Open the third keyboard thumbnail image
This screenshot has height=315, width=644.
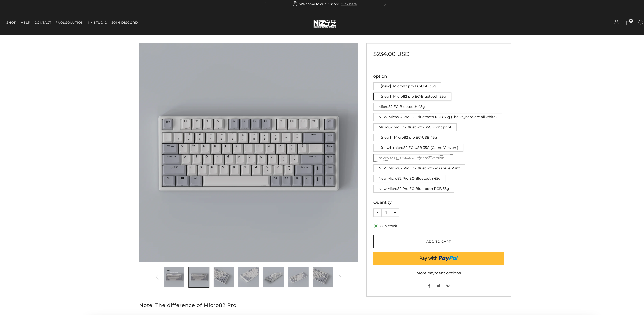(x=224, y=277)
